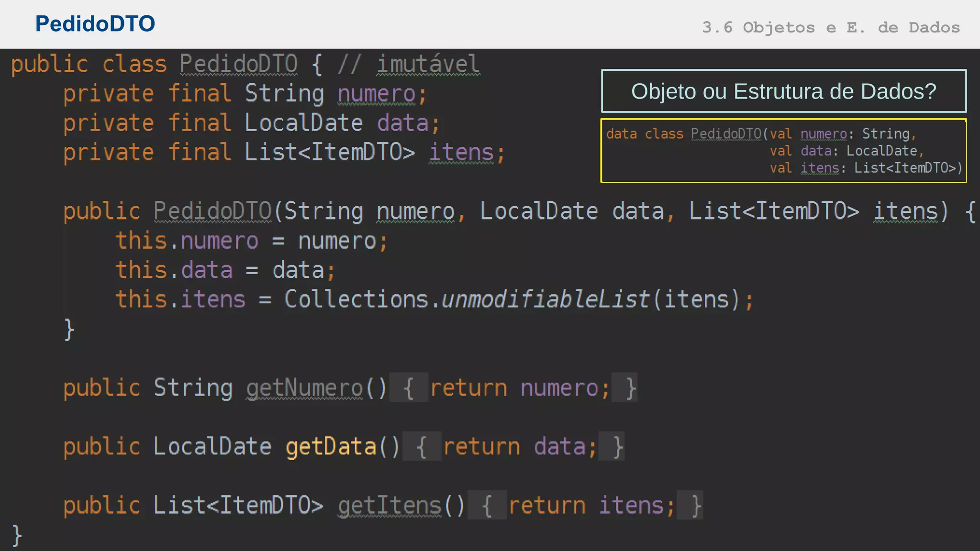The image size is (980, 551).
Task: Click the 'this.numero = numero;' assignment
Action: coord(251,241)
